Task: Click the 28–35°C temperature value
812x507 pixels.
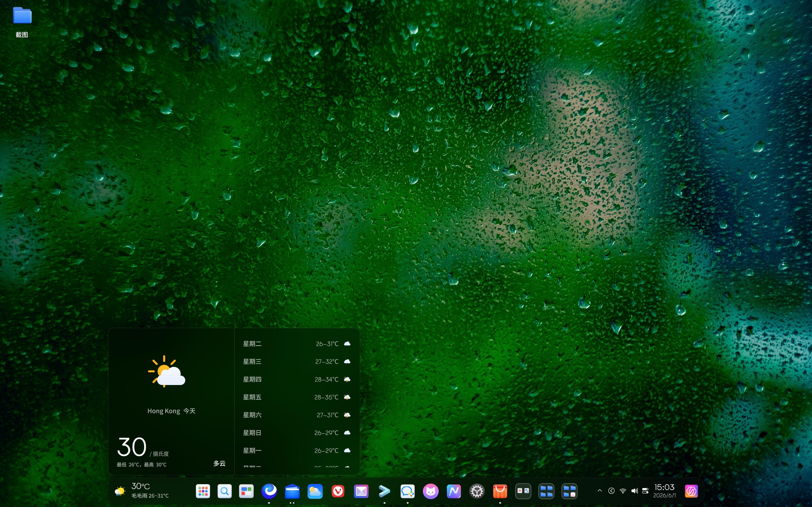Action: 326,397
